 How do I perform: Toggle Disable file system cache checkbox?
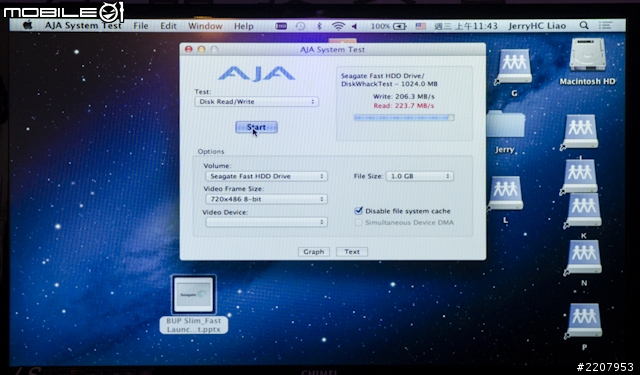358,211
